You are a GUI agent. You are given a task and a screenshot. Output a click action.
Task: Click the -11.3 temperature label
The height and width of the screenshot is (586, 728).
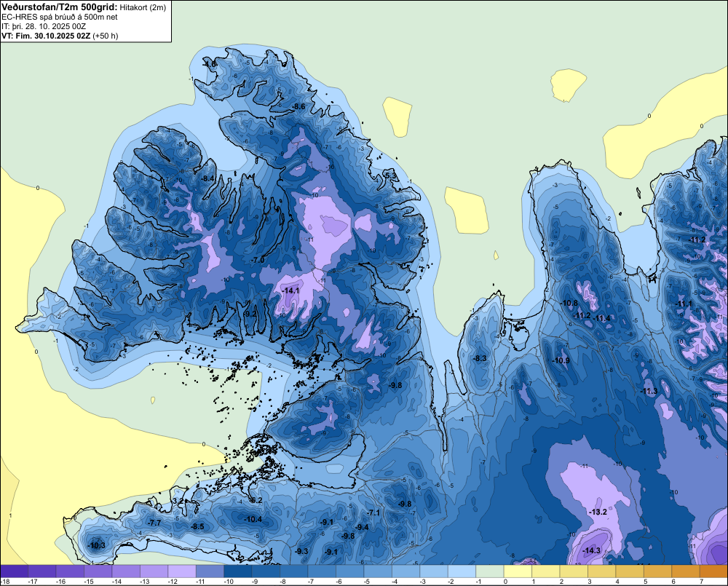tap(649, 391)
